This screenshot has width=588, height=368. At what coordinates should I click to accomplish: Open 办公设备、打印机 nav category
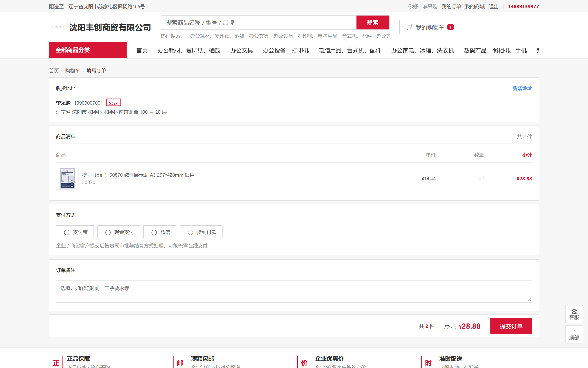286,50
